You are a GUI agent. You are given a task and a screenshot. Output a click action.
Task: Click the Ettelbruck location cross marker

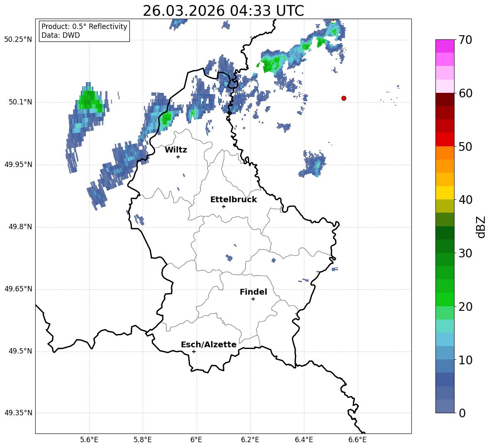(224, 206)
